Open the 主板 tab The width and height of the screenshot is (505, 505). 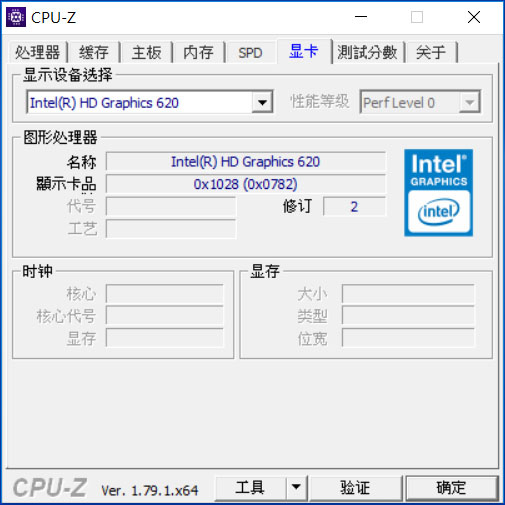pos(147,52)
